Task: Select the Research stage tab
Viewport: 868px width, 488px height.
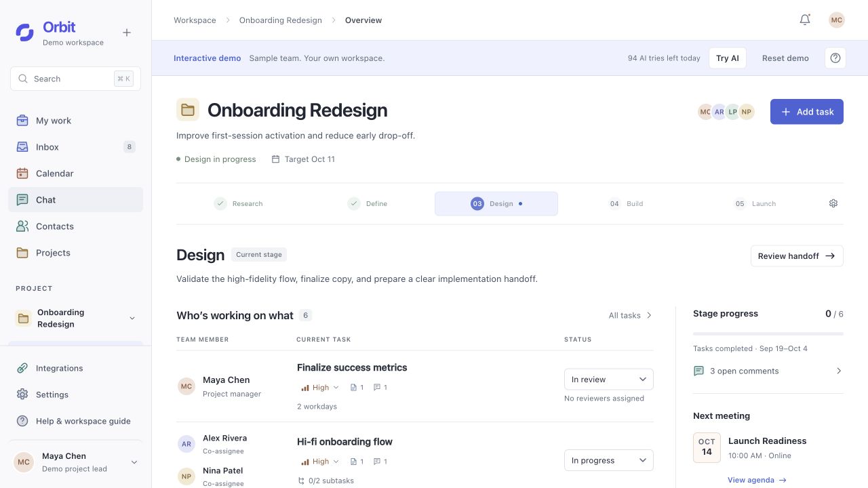Action: 238,203
